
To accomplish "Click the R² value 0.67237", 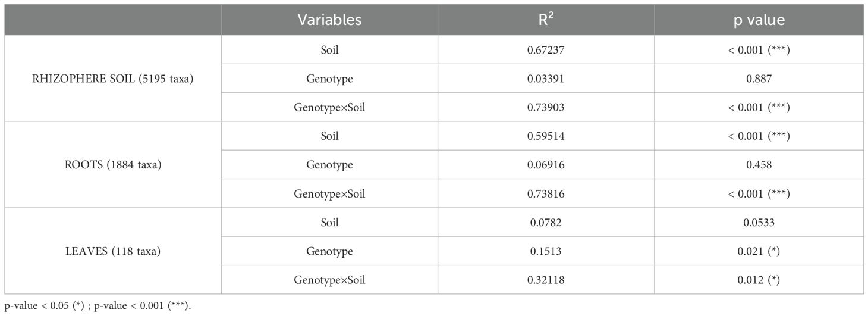I will click(546, 50).
